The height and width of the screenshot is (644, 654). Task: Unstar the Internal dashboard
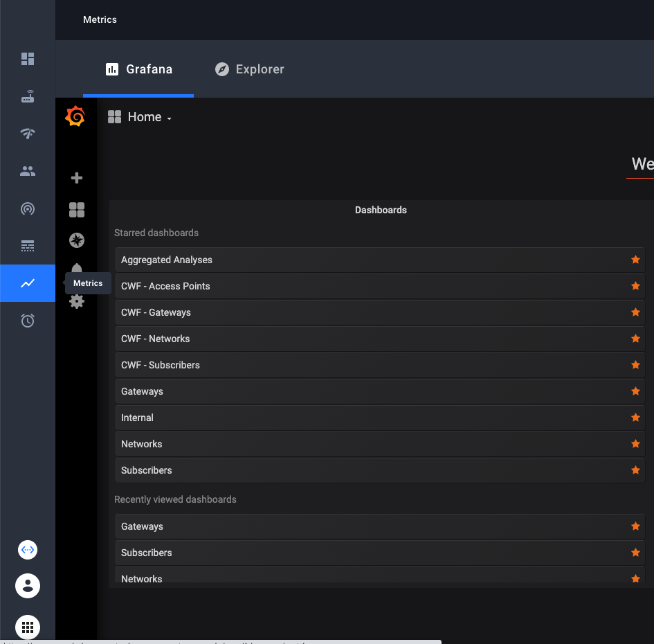pyautogui.click(x=635, y=418)
